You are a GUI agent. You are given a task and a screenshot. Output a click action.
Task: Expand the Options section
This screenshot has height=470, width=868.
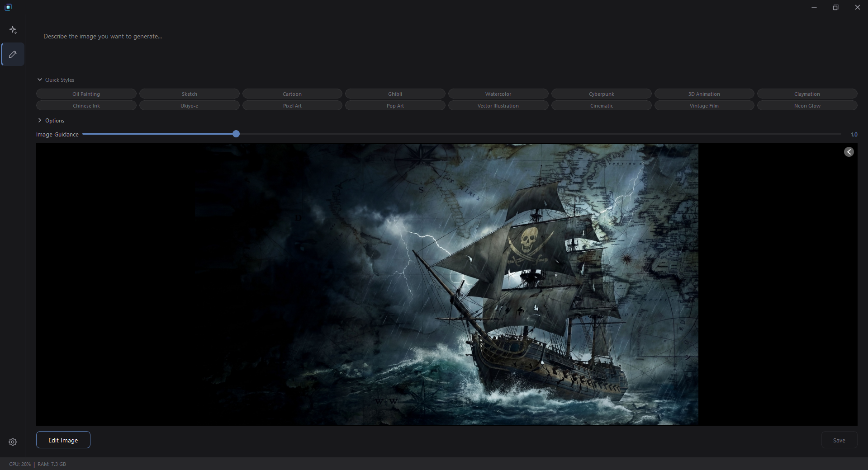(51, 121)
